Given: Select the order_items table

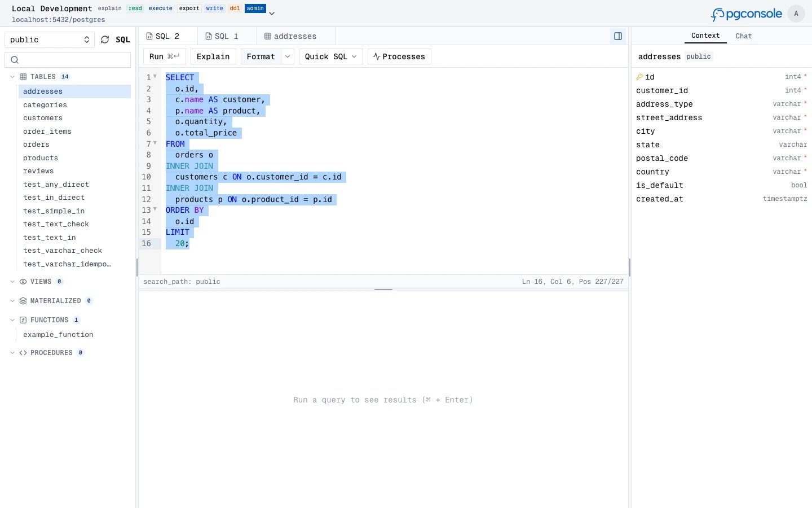Looking at the screenshot, I should point(74,132).
